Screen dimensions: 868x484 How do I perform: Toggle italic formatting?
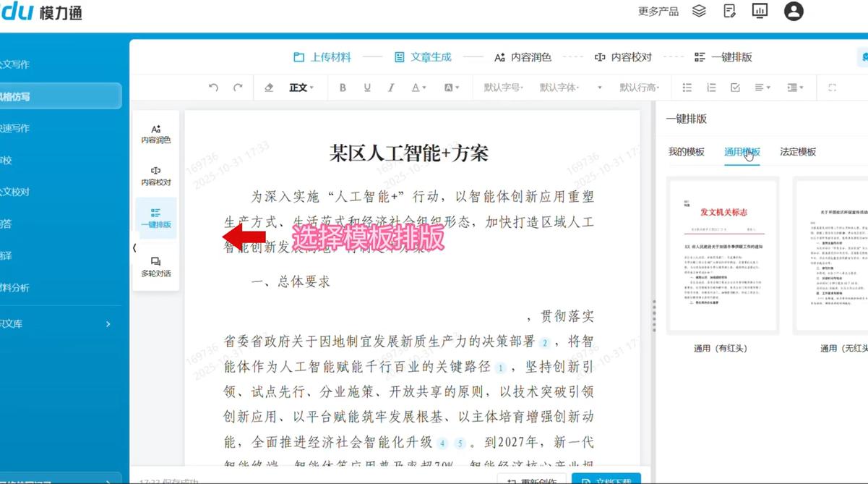tap(391, 88)
